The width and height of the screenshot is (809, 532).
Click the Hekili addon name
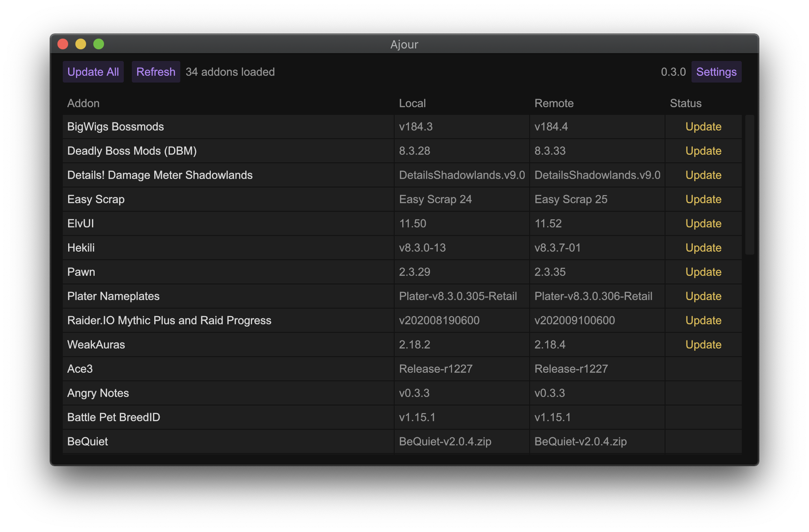coord(81,248)
